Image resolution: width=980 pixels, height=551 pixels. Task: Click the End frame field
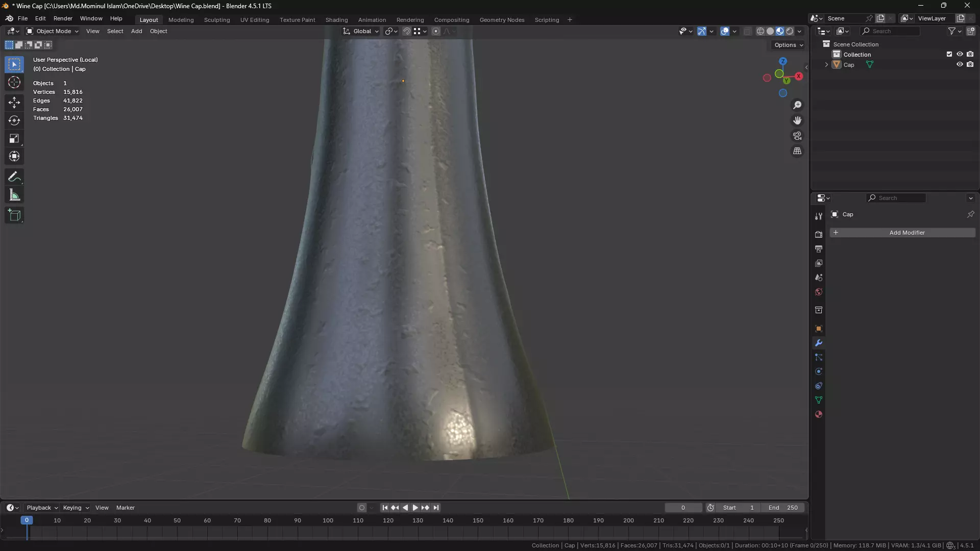pyautogui.click(x=783, y=508)
